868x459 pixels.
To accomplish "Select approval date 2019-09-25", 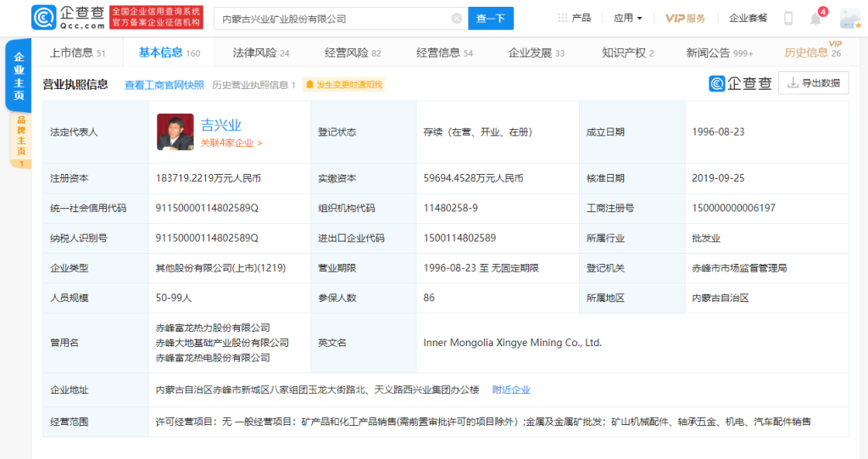I will coord(718,178).
